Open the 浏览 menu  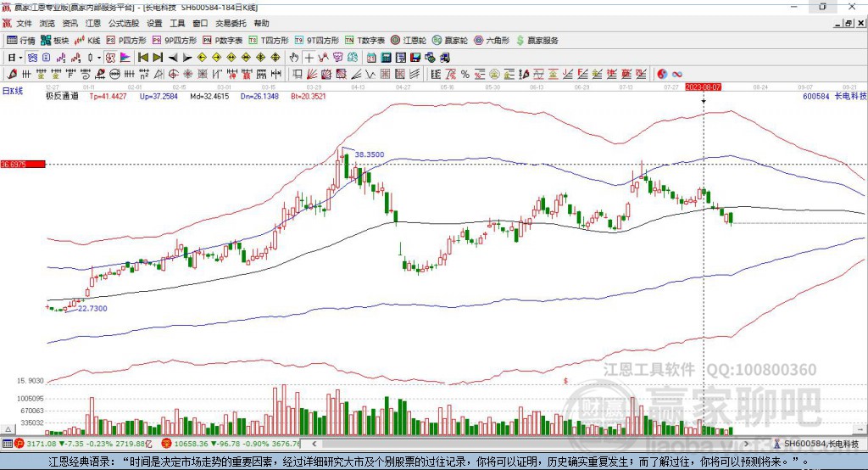[47, 23]
